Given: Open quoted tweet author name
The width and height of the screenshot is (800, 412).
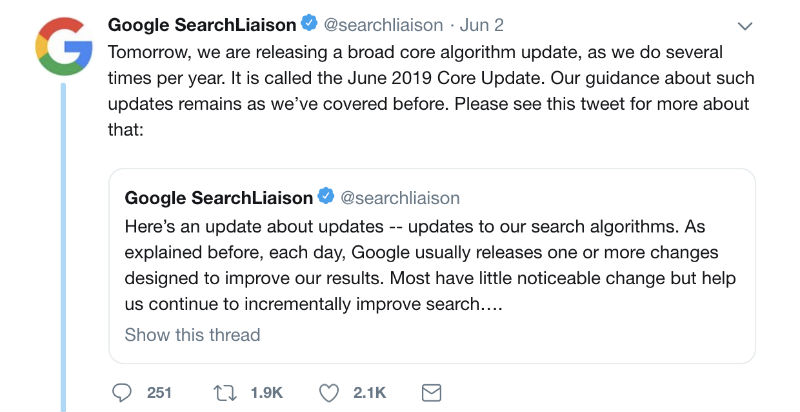Looking at the screenshot, I should (x=218, y=197).
